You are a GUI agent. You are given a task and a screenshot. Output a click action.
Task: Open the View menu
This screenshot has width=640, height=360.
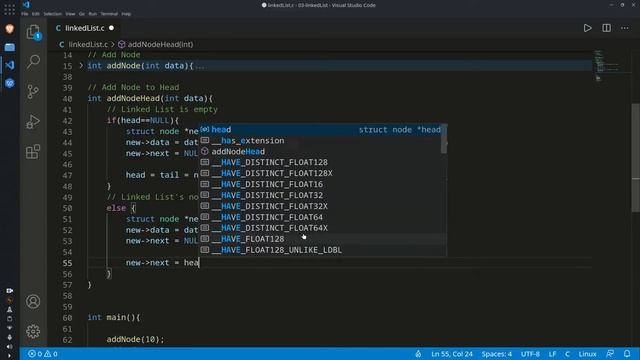pyautogui.click(x=70, y=14)
